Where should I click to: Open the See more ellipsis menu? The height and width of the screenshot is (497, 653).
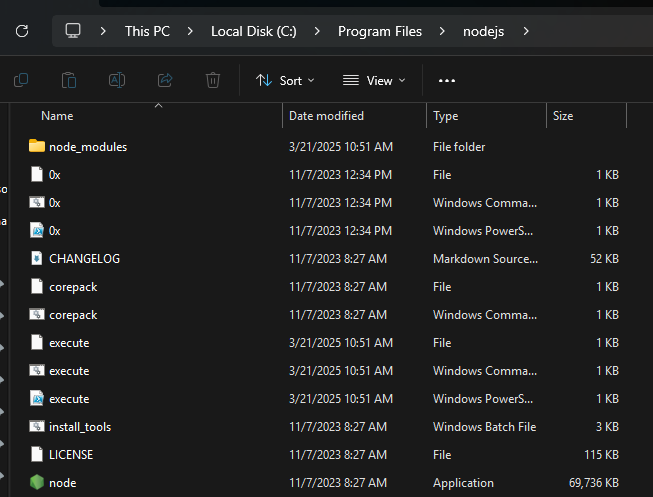point(447,80)
